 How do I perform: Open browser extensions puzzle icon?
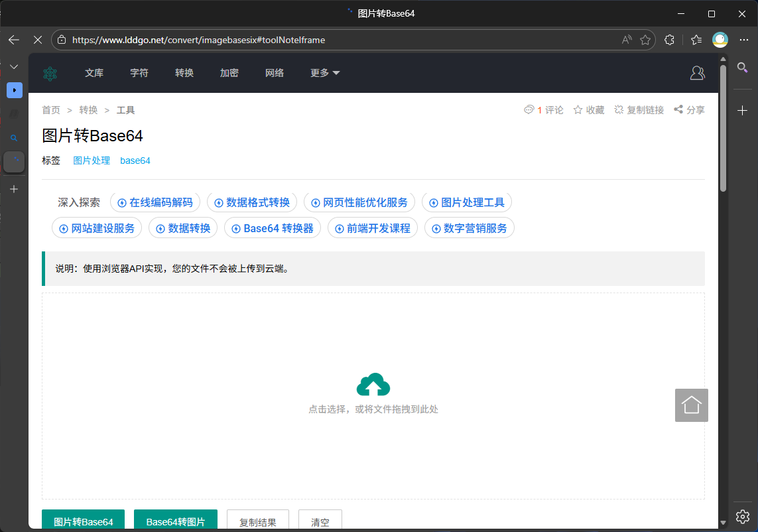click(x=669, y=40)
